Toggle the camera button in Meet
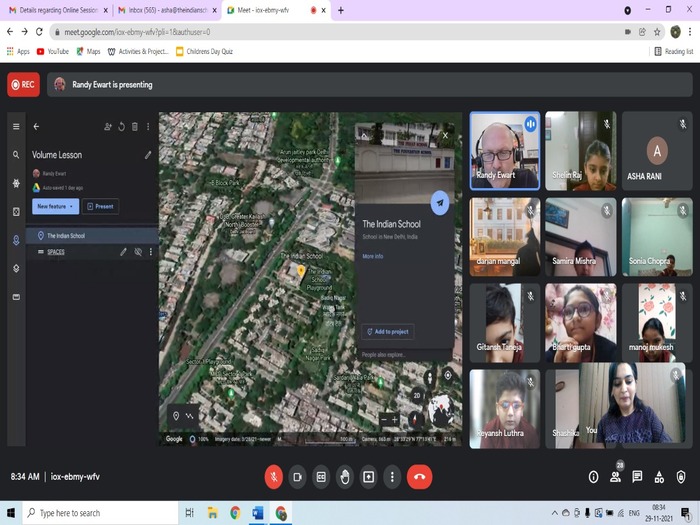700x525 pixels. click(297, 477)
